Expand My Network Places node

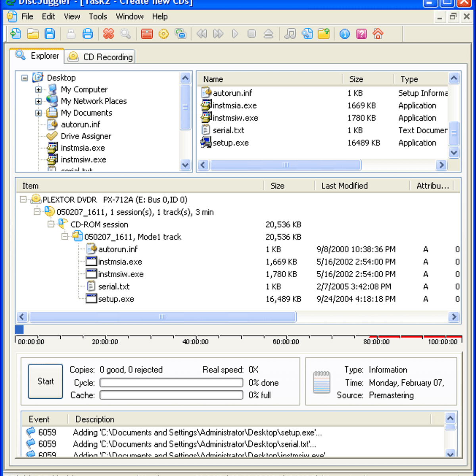(38, 101)
